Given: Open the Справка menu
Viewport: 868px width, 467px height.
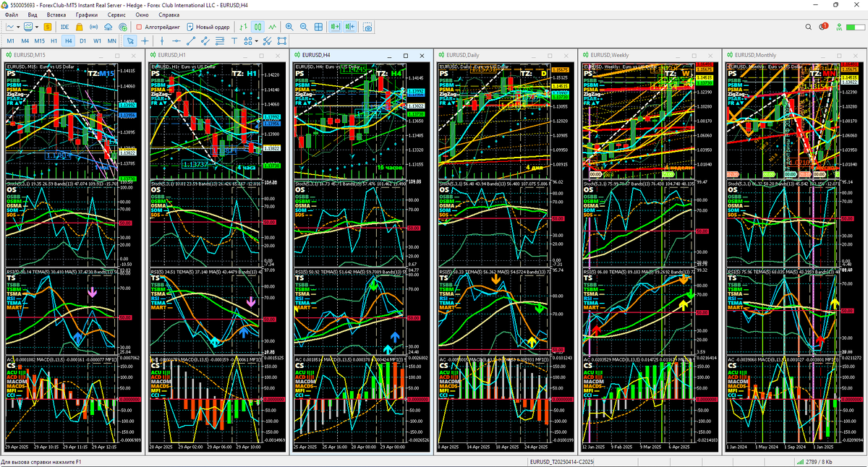Looking at the screenshot, I should [169, 14].
